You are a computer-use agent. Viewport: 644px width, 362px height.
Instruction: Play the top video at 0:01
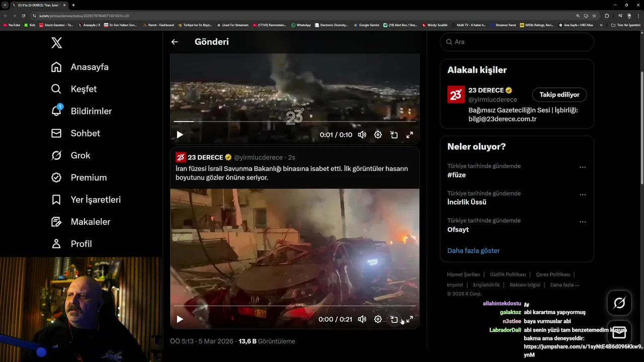[x=180, y=135]
